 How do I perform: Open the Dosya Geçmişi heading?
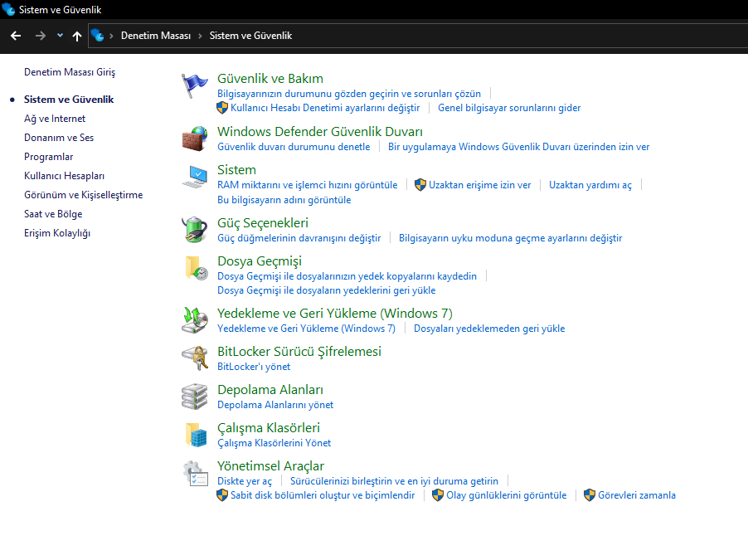[x=259, y=261]
